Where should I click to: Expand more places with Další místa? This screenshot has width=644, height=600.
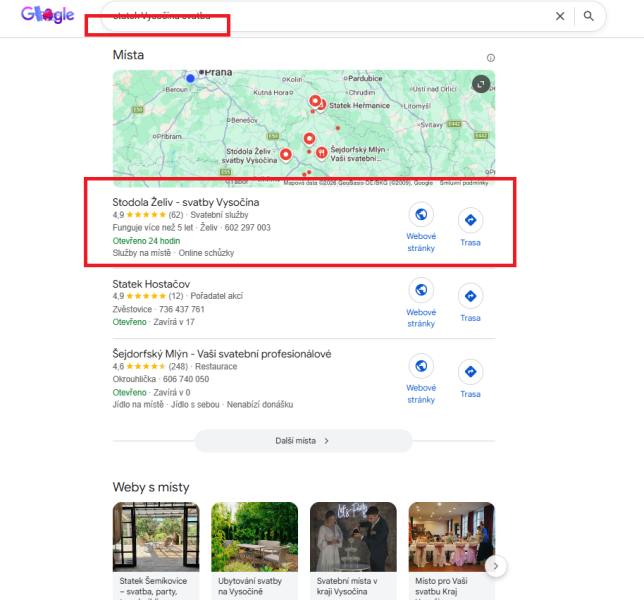(x=303, y=441)
